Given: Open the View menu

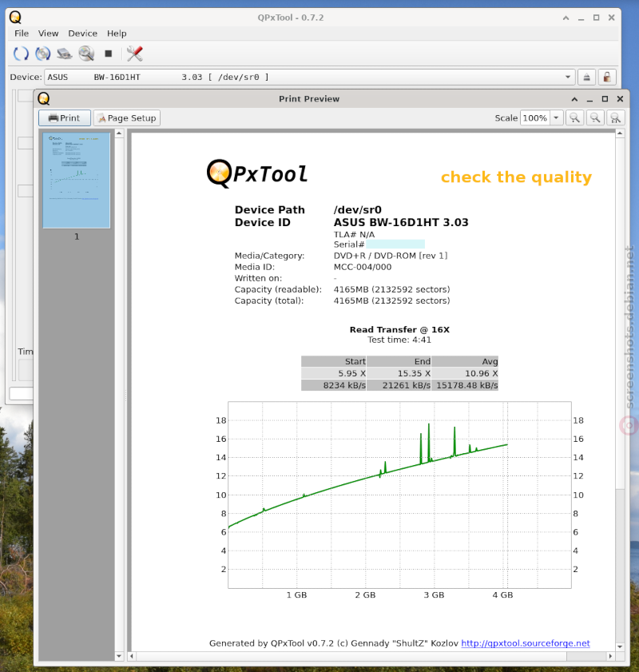Looking at the screenshot, I should (x=48, y=34).
